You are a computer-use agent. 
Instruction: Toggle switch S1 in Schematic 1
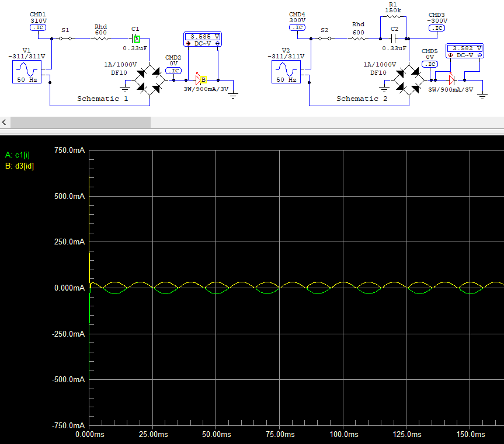pyautogui.click(x=65, y=39)
